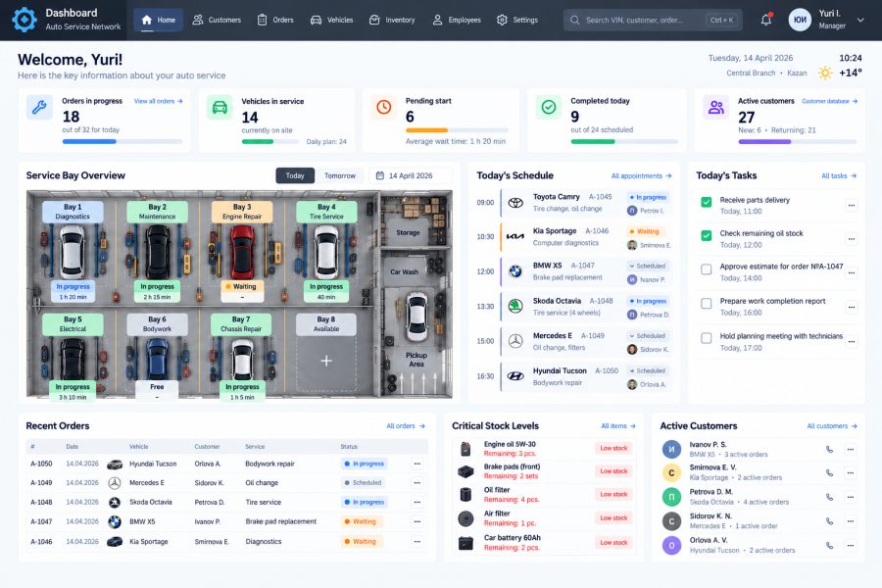The height and width of the screenshot is (588, 882).
Task: Open Vehicles in top navigation
Action: pyautogui.click(x=332, y=20)
